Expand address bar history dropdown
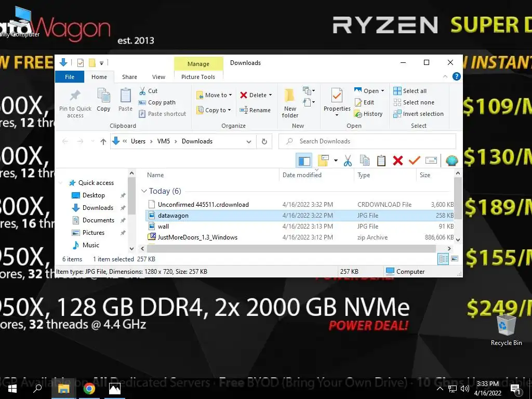Screen dimensions: 532x399 tap(249, 141)
